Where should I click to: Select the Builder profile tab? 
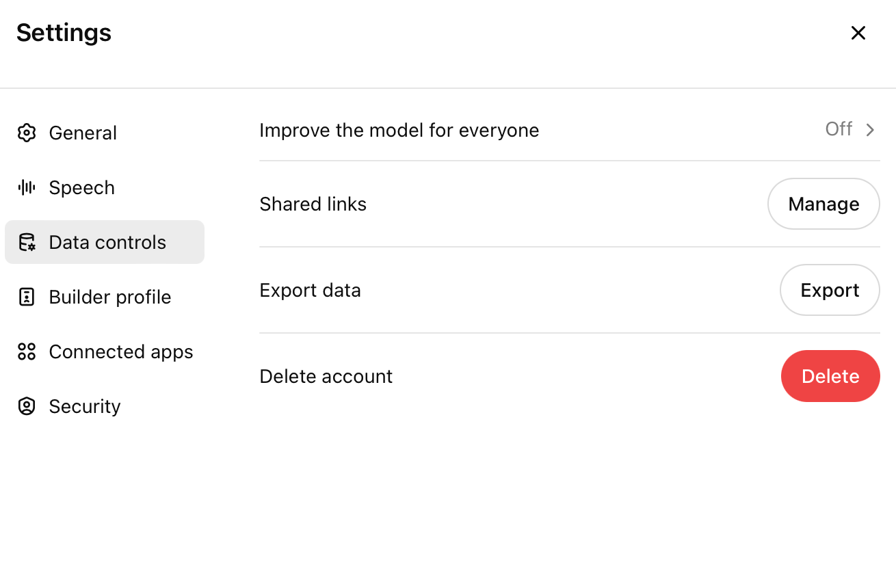[x=105, y=297]
